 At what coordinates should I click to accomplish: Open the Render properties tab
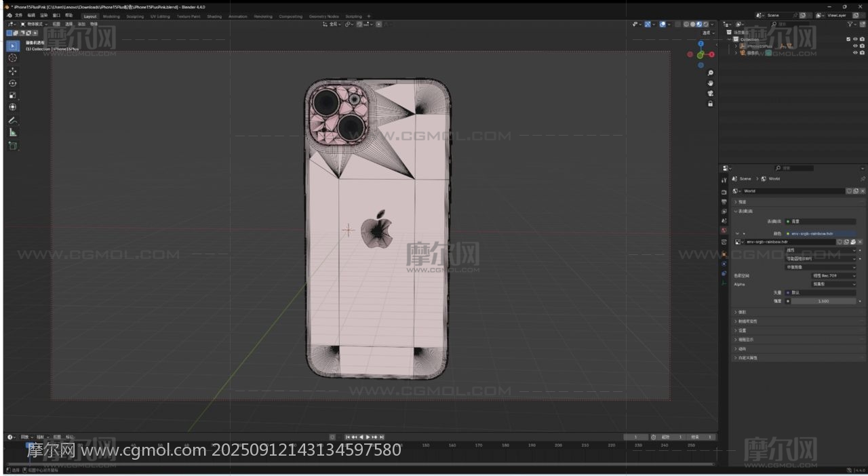[x=724, y=191]
